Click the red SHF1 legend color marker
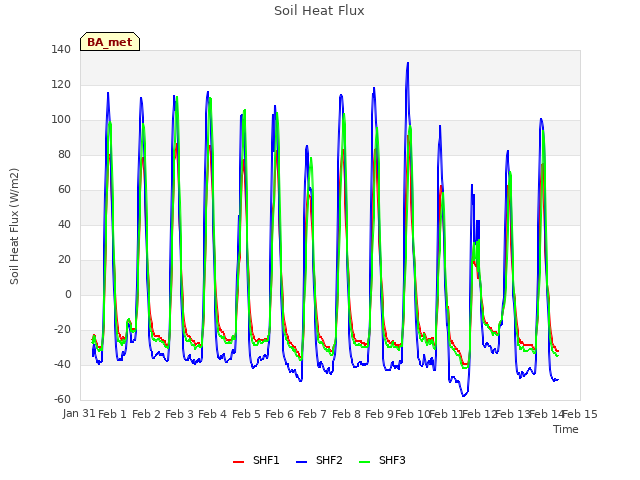Viewport: 640px width, 480px height. [x=238, y=462]
